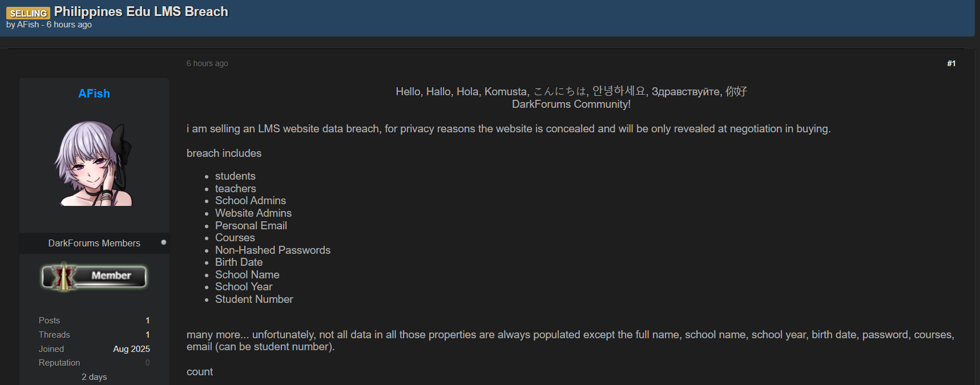Open AFish's avatar image
980x385 pixels.
(94, 164)
